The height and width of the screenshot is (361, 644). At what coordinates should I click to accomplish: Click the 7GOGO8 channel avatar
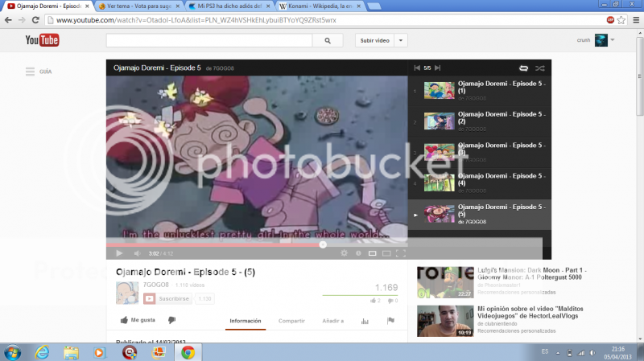pyautogui.click(x=127, y=293)
